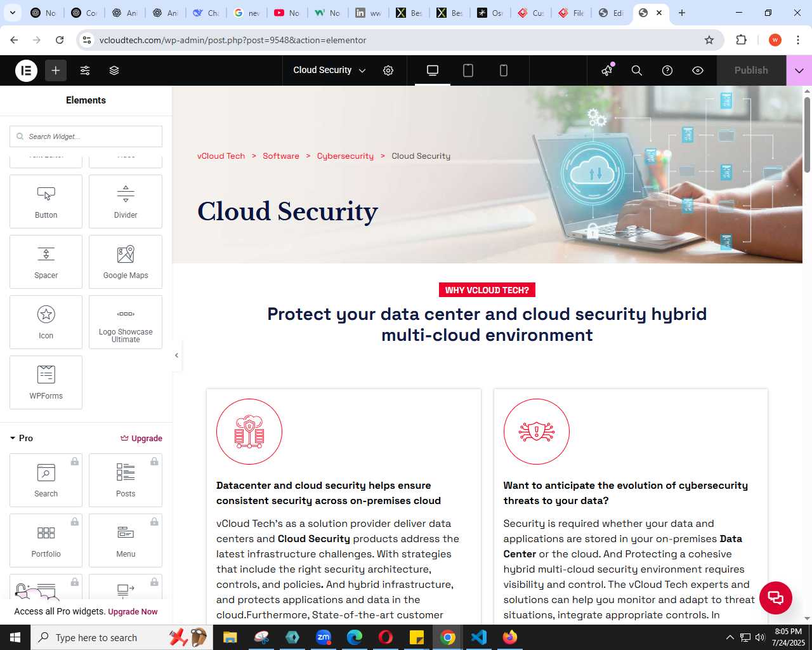The height and width of the screenshot is (650, 812).
Task: Select the Google Maps widget
Action: click(x=126, y=262)
